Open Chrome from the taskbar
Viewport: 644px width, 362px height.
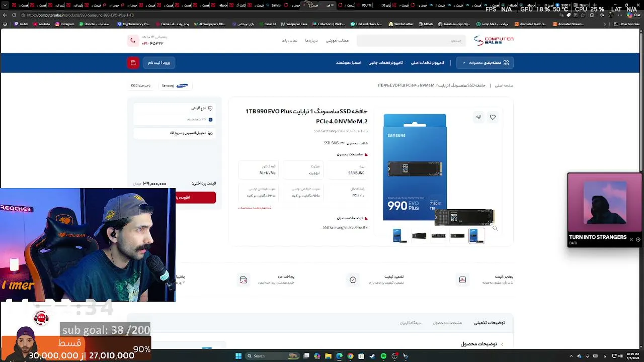[x=350, y=356]
